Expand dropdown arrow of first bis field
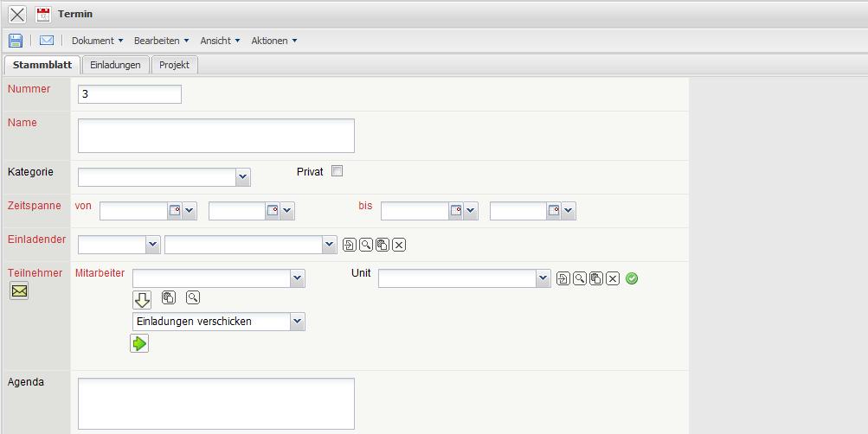This screenshot has width=868, height=434. pyautogui.click(x=471, y=211)
